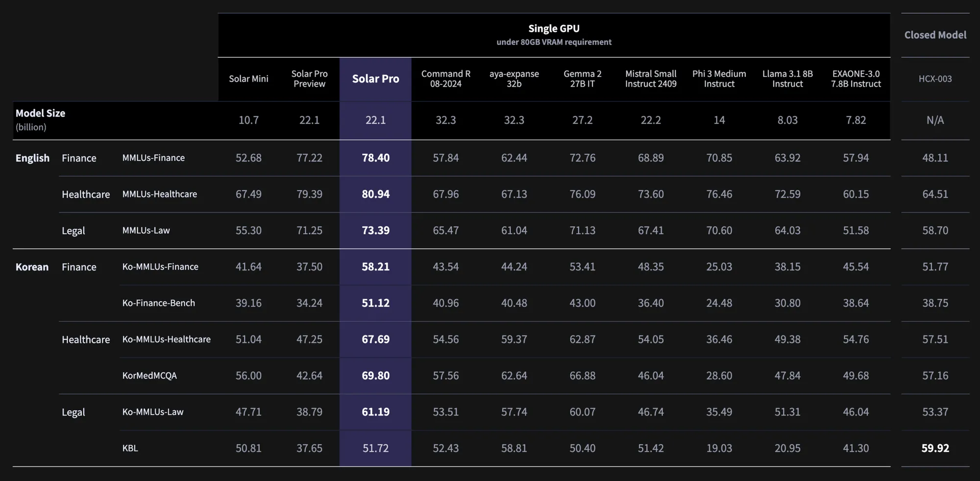This screenshot has height=481, width=980.
Task: Click the Ko-MMLUs-Law row label
Action: (152, 412)
